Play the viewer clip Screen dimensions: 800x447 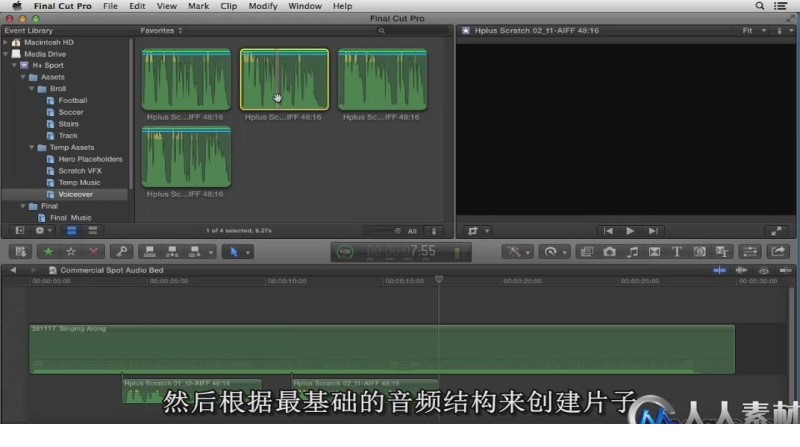coord(630,231)
